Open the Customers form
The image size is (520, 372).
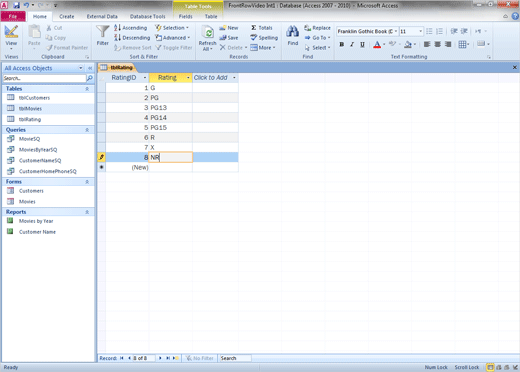(31, 191)
